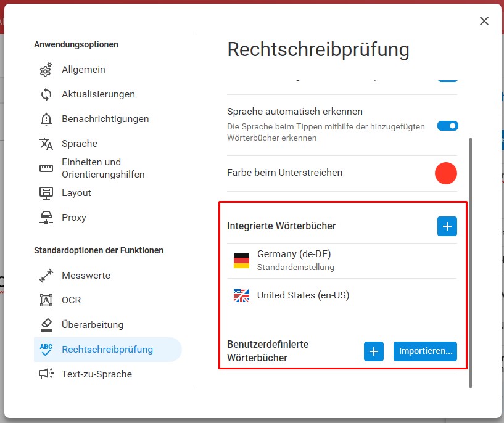This screenshot has width=504, height=423.
Task: Open the red Farbe beim Unterstreichen swatch
Action: 446,173
